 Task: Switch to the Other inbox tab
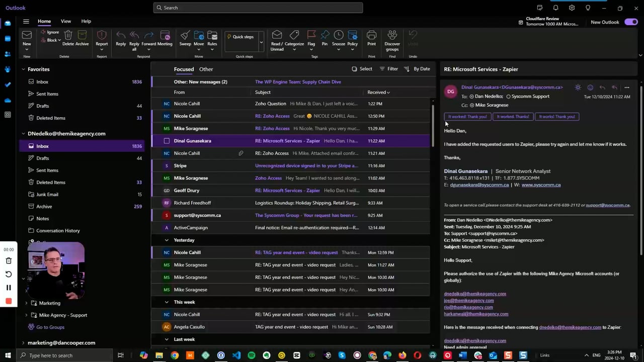[x=206, y=69]
